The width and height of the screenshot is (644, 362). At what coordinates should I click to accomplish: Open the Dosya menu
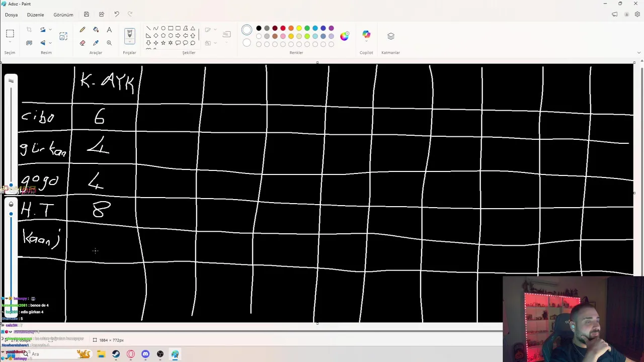coord(11,15)
